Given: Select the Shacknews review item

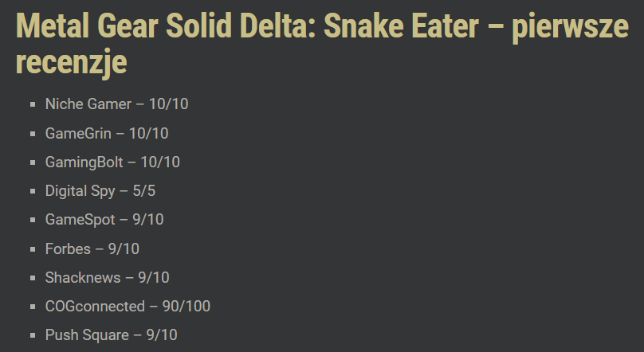Looking at the screenshot, I should (83, 277).
